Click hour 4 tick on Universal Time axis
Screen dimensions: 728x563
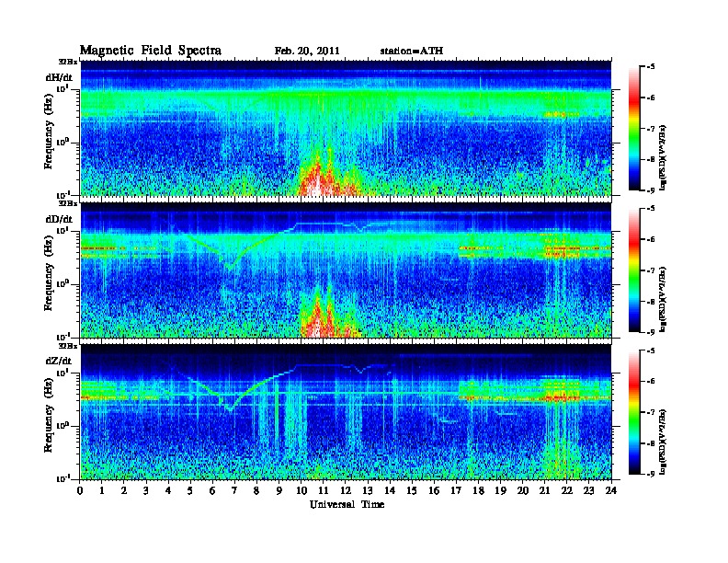click(x=168, y=490)
